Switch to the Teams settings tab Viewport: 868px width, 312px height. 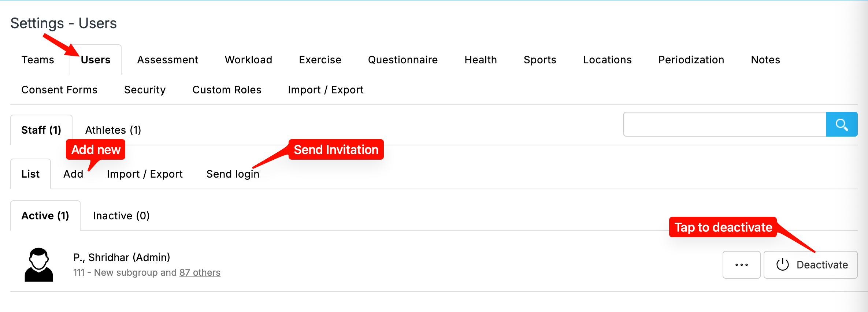point(38,60)
